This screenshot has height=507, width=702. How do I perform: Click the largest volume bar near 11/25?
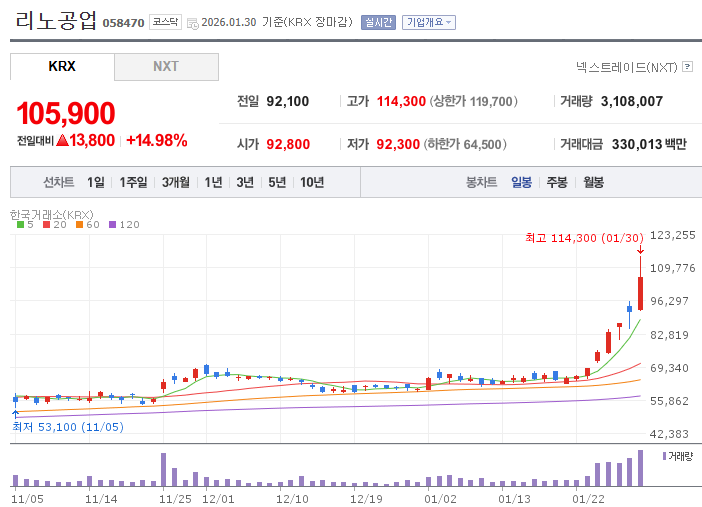pyautogui.click(x=163, y=469)
